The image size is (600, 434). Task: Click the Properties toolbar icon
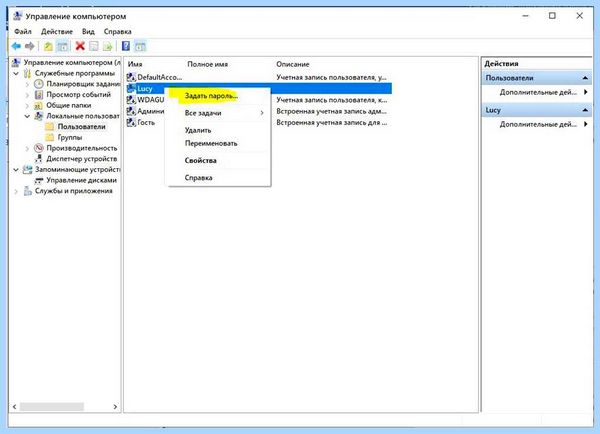tap(94, 47)
